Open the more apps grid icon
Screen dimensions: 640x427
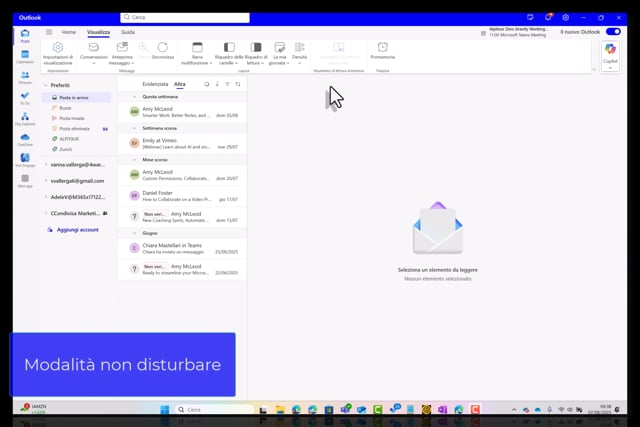coord(25,180)
